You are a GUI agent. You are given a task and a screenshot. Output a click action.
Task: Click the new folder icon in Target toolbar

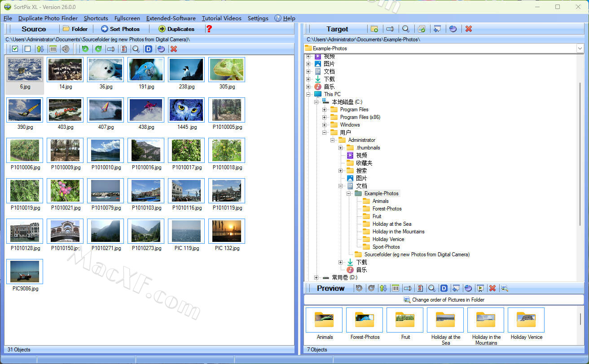click(x=374, y=29)
